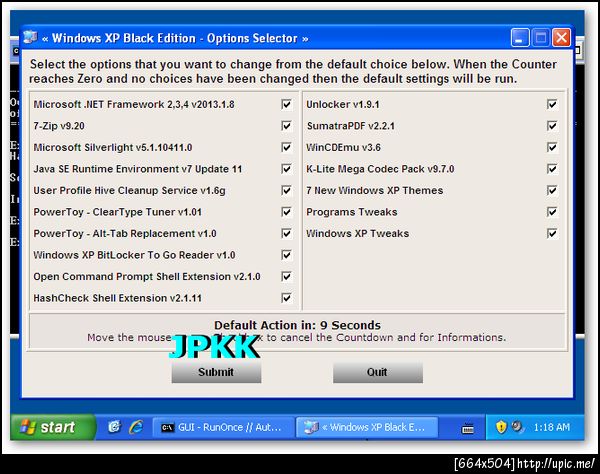Disable Open Command Prompt Shell Extension checkbox
600x474 pixels.
[286, 276]
